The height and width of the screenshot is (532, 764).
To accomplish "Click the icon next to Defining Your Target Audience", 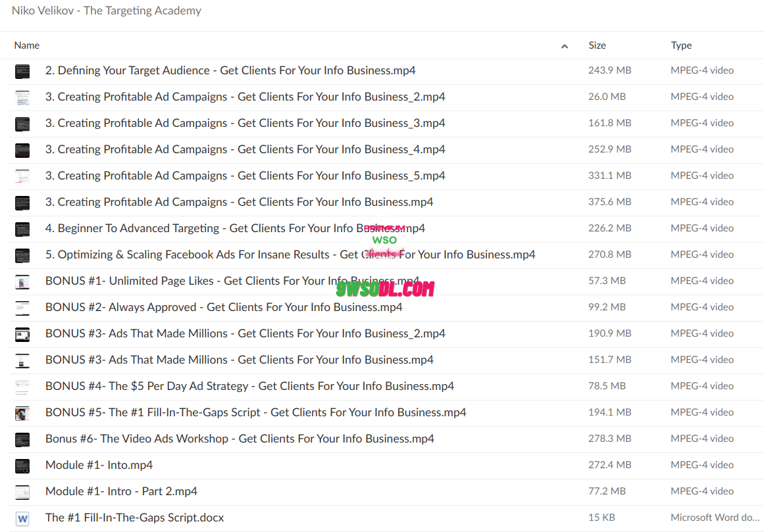I will point(22,71).
